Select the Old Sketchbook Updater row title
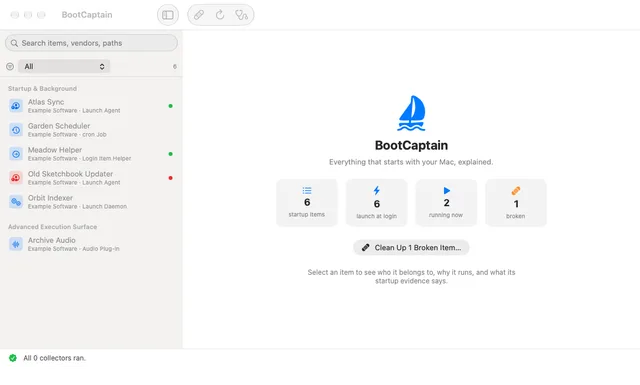The height and width of the screenshot is (385, 640). 71,174
